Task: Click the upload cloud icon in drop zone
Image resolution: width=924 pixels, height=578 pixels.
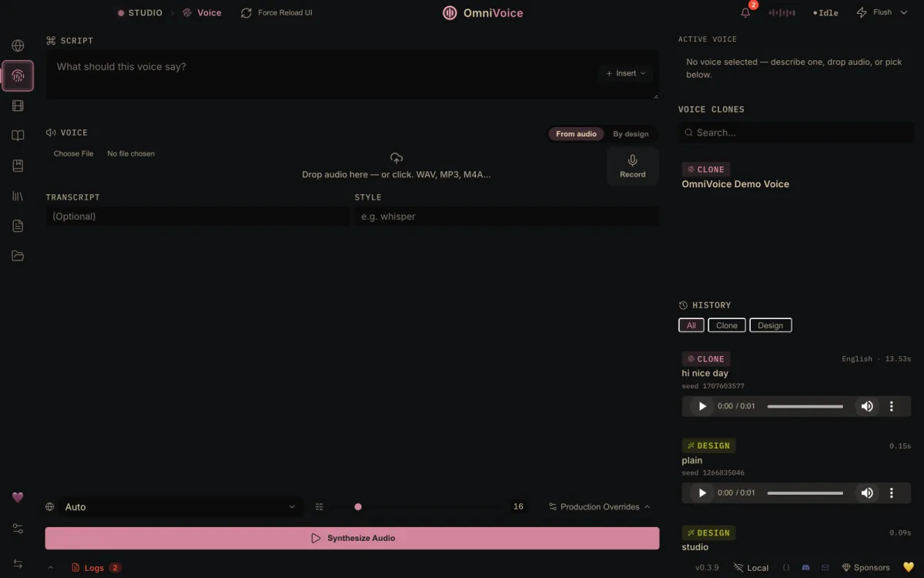Action: (397, 158)
